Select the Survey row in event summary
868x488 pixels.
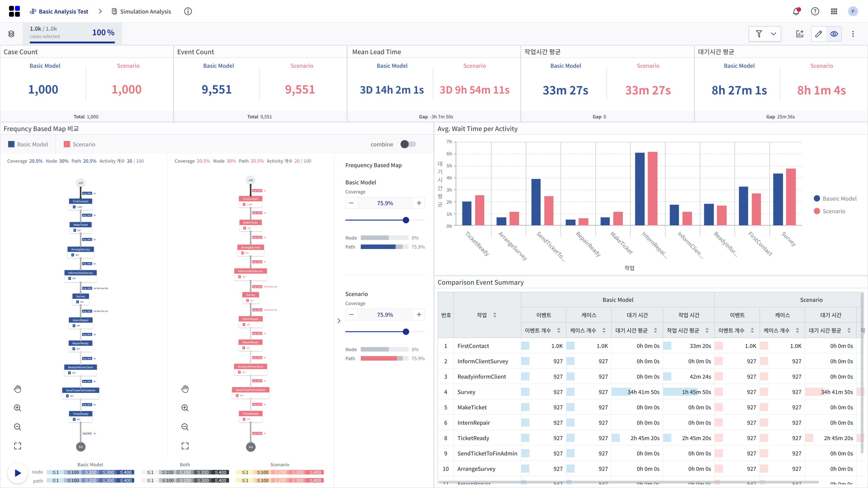(649, 392)
